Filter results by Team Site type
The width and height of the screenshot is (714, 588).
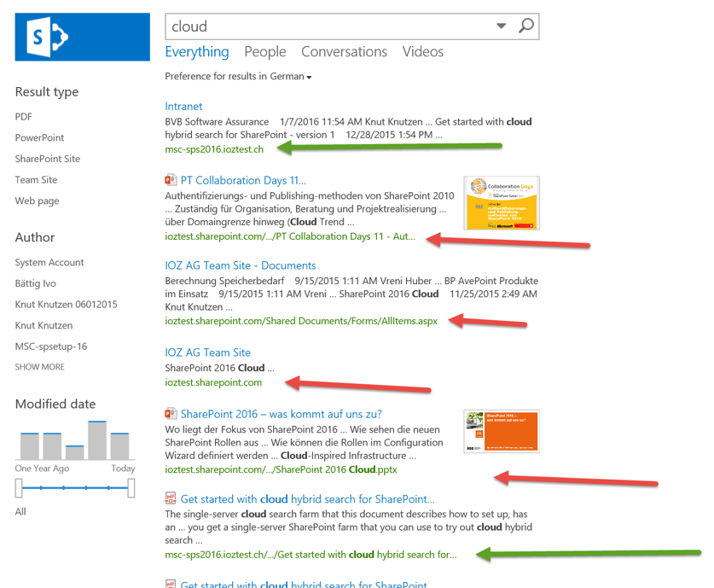(36, 179)
